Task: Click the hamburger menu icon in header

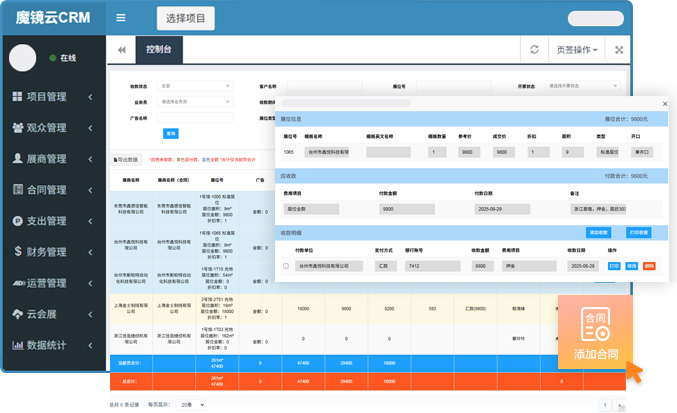Action: pyautogui.click(x=121, y=18)
